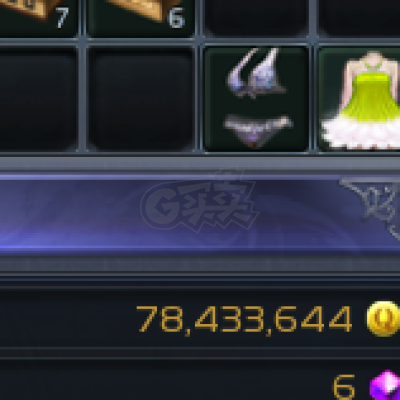Click the grey bar below the purple banner

point(200,263)
